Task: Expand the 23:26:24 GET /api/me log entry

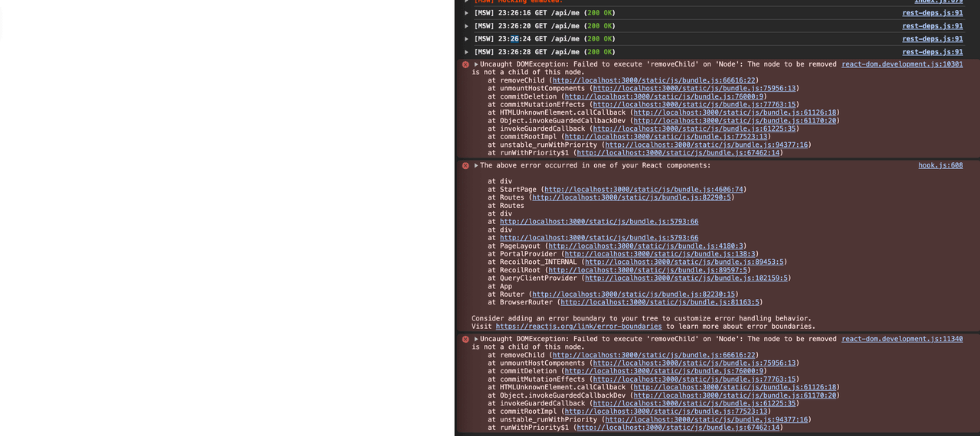Action: pos(466,39)
